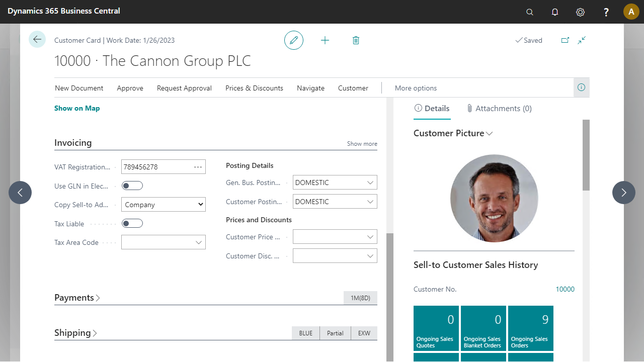Screen dimensions: 644x362
Task: Click the Prices and Discounts label
Action: click(259, 220)
